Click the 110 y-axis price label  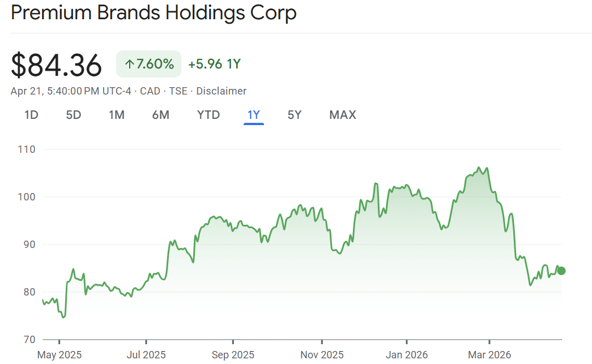point(27,149)
